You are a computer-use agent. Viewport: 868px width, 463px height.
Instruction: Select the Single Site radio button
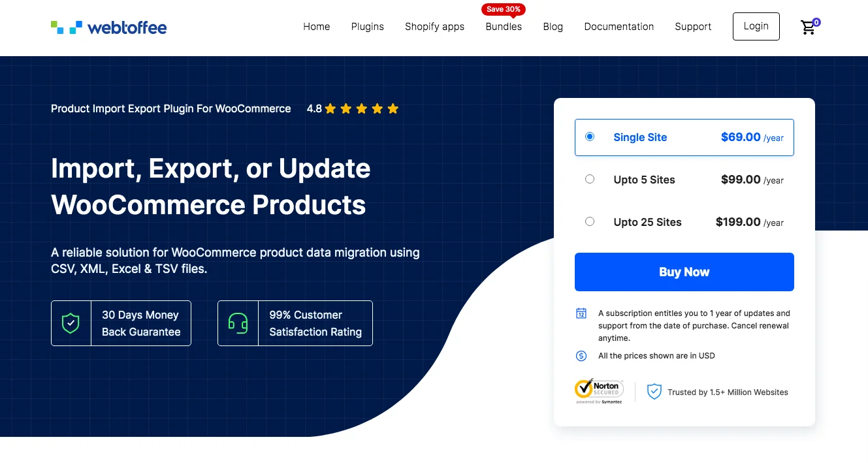590,136
